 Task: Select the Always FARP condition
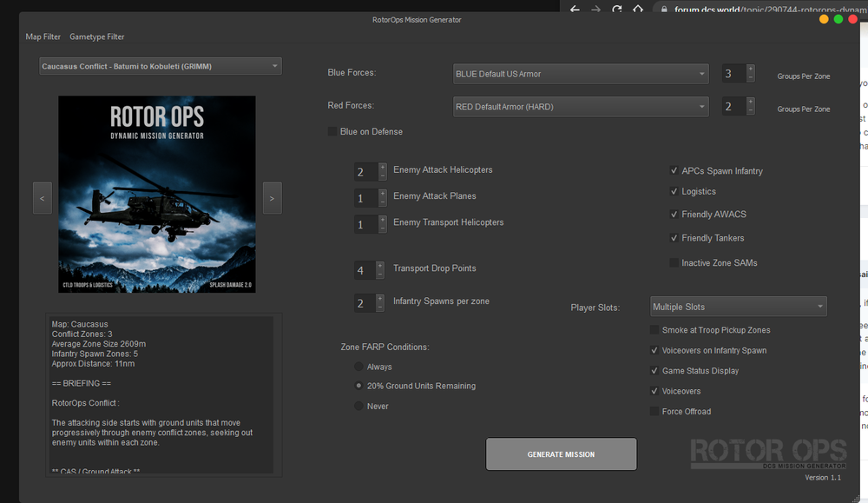tap(358, 367)
